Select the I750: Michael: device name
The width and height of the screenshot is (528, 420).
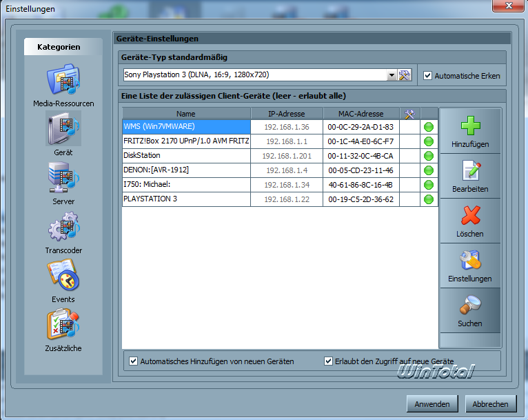[x=147, y=184]
